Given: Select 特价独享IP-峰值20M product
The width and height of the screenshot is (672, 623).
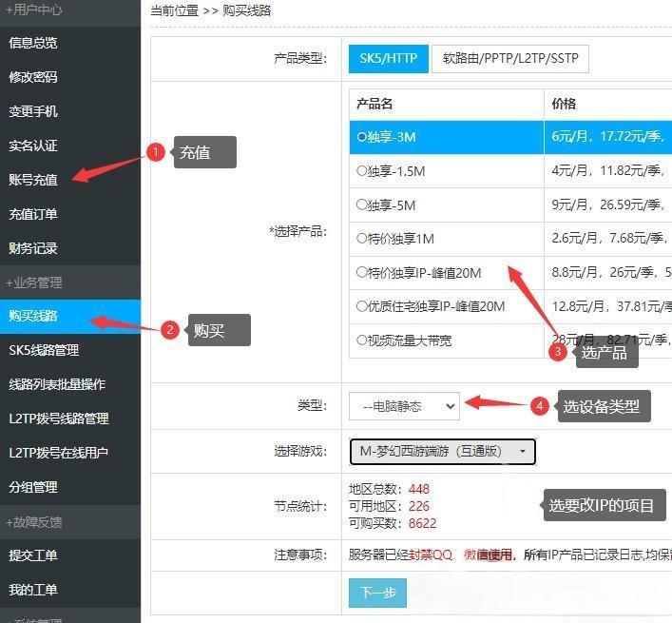Looking at the screenshot, I should coord(361,273).
